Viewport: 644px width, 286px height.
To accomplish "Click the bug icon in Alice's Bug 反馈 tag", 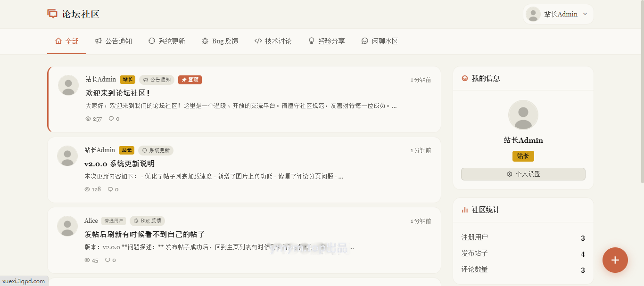I will click(x=136, y=221).
